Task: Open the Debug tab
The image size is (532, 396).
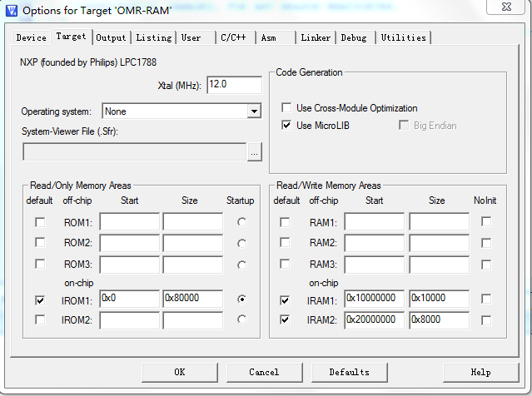Action: (354, 37)
